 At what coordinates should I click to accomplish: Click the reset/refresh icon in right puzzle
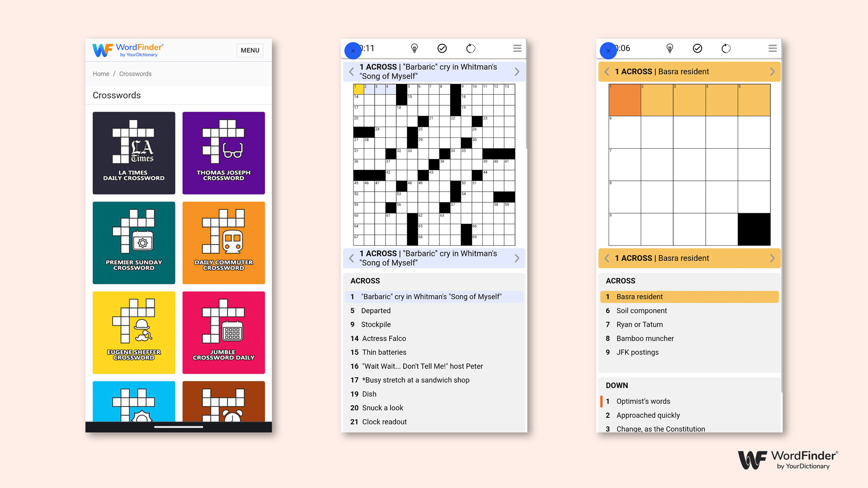point(726,49)
